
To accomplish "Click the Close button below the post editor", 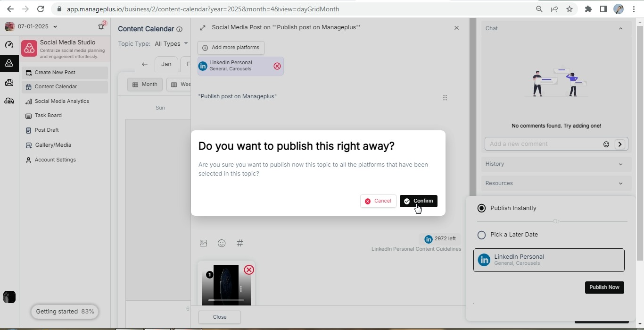I will coord(220,317).
